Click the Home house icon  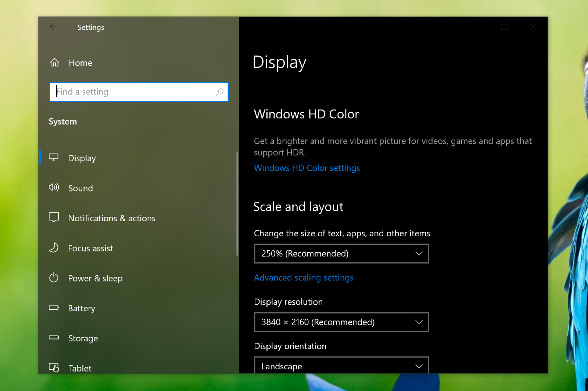click(x=54, y=62)
